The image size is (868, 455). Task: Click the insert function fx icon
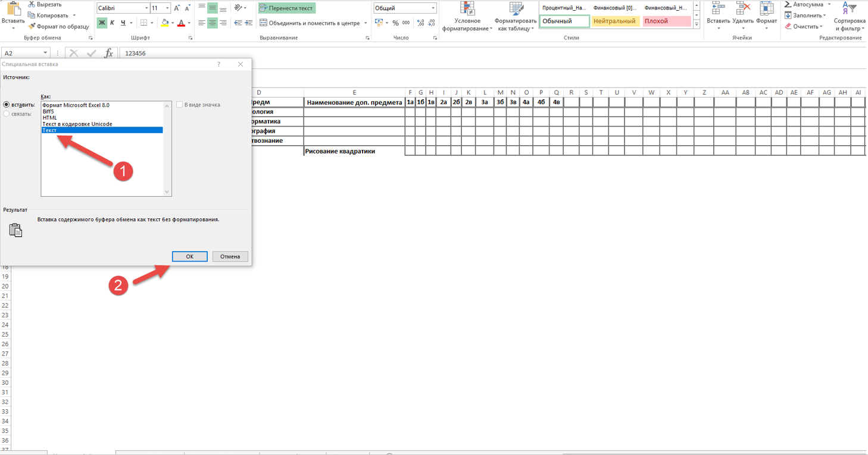[x=108, y=53]
